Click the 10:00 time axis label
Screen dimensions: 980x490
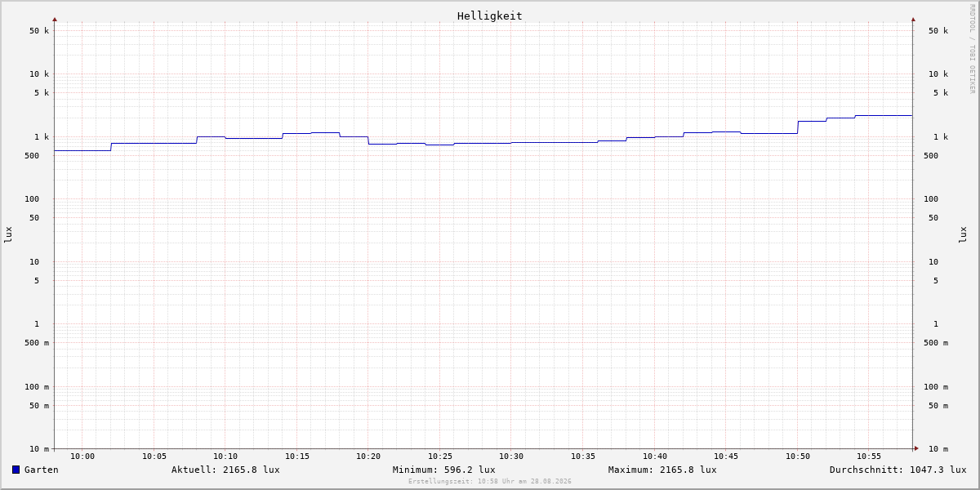[82, 457]
